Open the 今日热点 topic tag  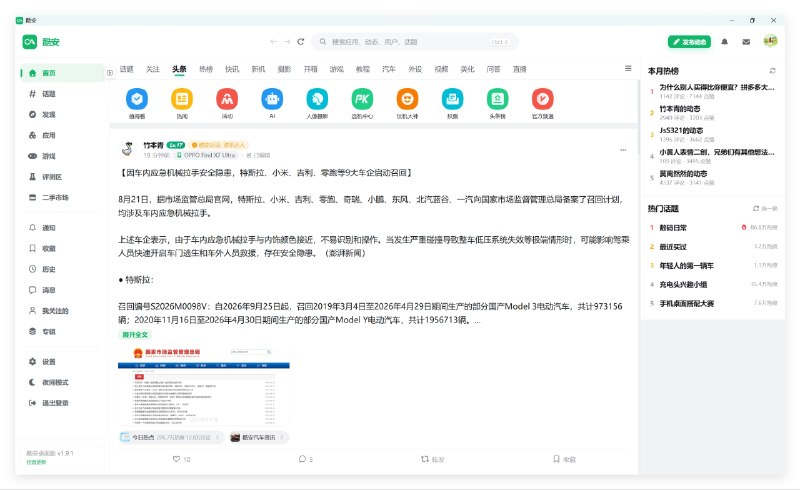coord(171,437)
